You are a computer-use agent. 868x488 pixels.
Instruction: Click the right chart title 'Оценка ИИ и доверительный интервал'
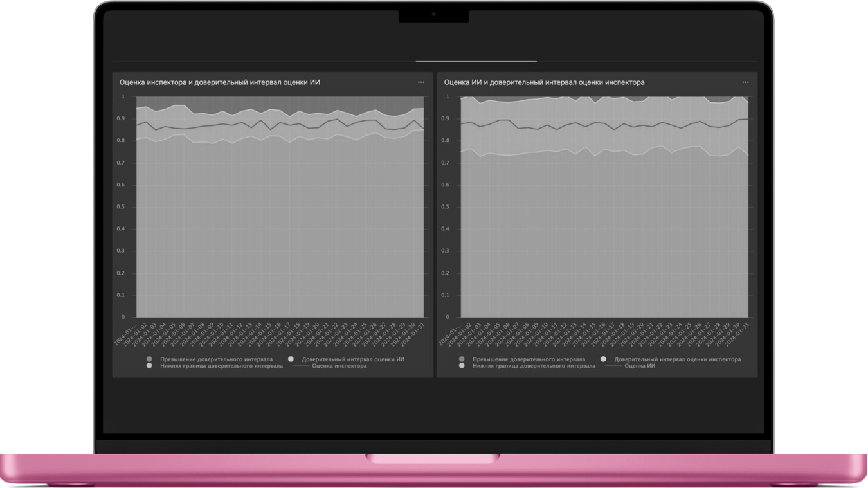[x=544, y=82]
